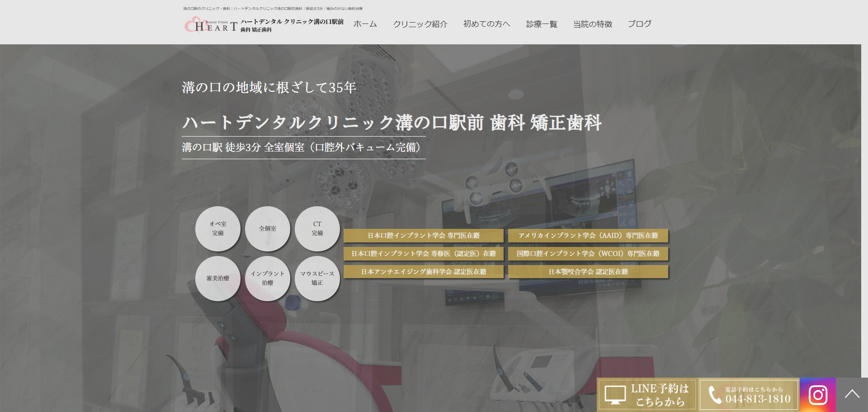Click the scroll-to-top arrow icon

[x=852, y=395]
